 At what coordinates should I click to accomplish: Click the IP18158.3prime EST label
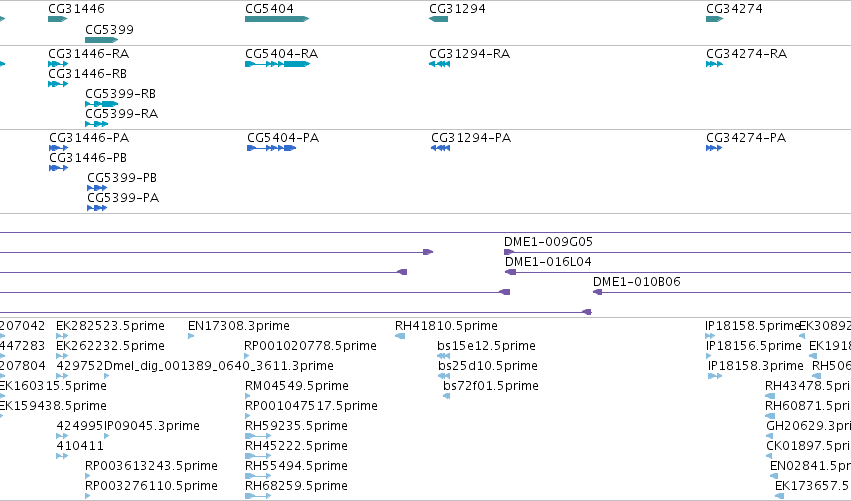756,366
